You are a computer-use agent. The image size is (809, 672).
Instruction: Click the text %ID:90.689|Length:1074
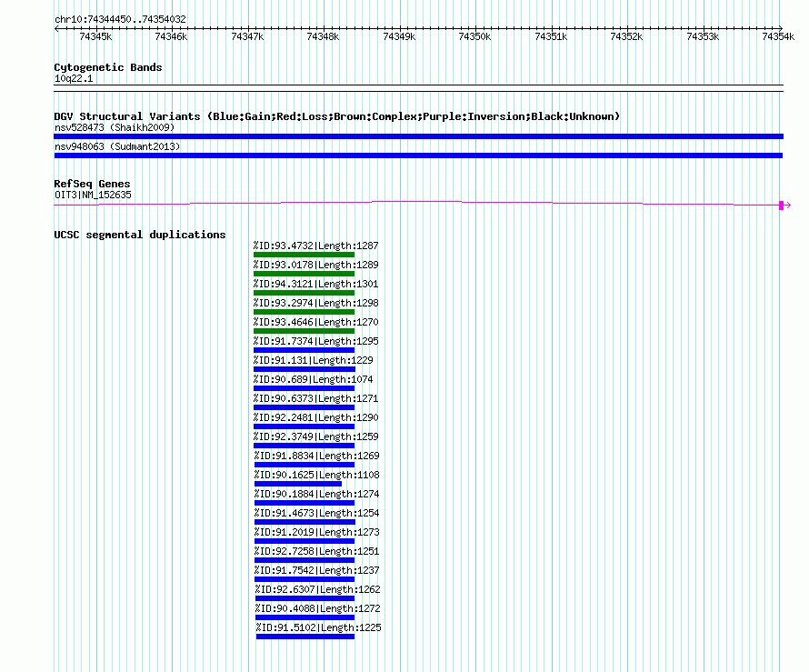click(314, 379)
